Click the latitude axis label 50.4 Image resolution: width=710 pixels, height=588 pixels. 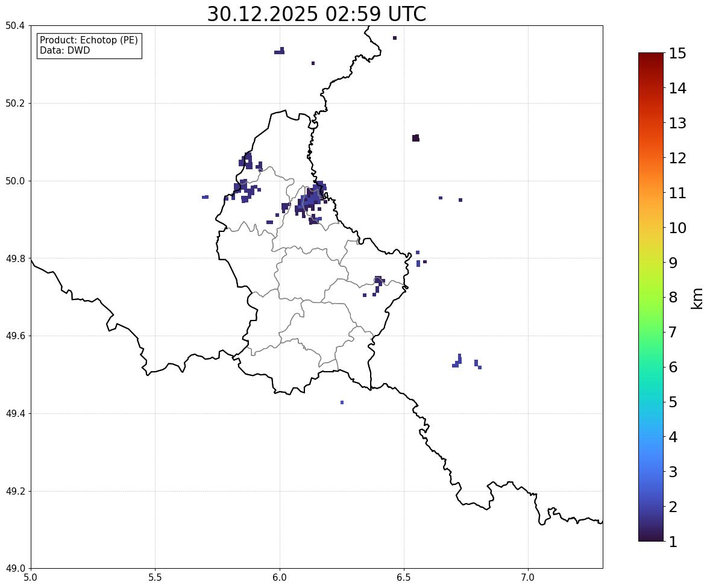[x=15, y=26]
